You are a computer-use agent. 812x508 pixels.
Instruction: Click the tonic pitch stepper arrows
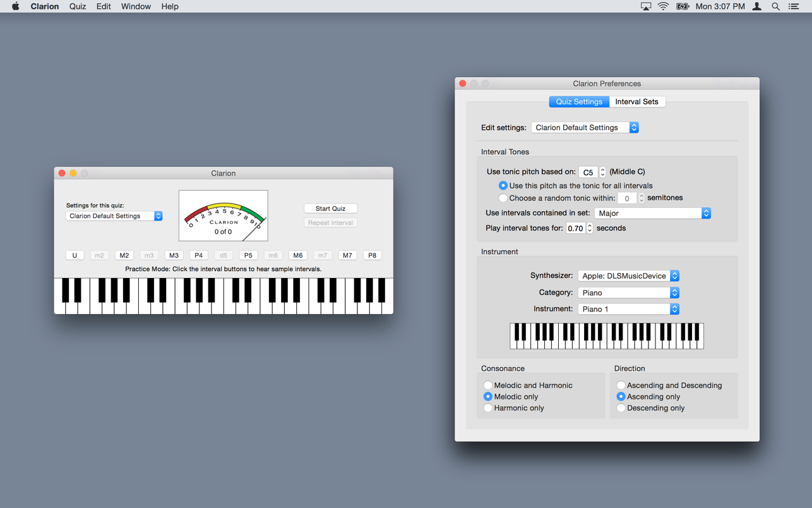coord(602,172)
